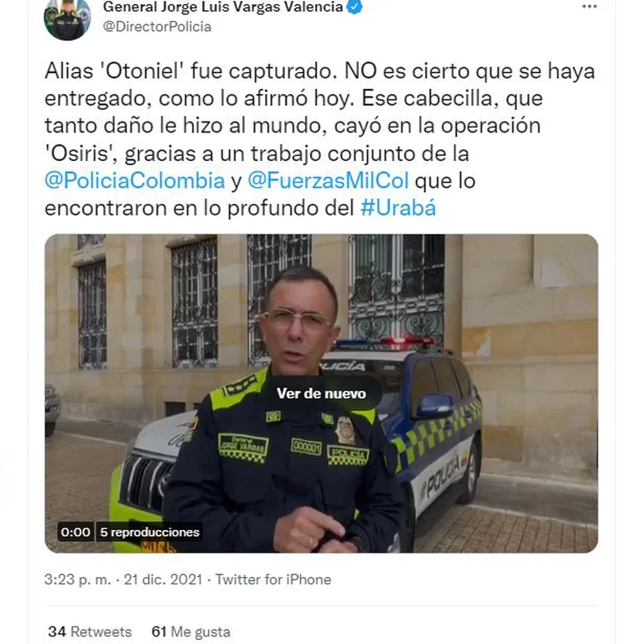
Task: Click Ver de nuevo to replay video
Action: (321, 393)
